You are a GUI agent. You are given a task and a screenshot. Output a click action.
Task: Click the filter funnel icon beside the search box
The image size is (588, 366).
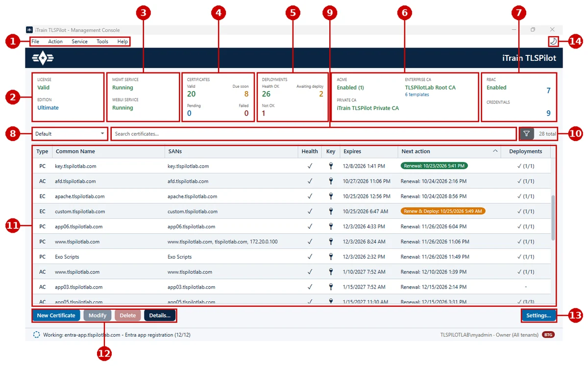pos(527,133)
